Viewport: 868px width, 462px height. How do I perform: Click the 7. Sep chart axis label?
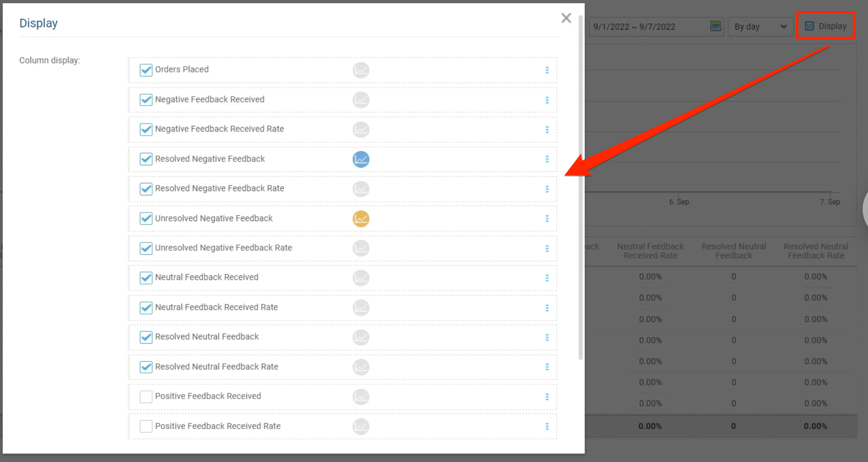coord(830,202)
